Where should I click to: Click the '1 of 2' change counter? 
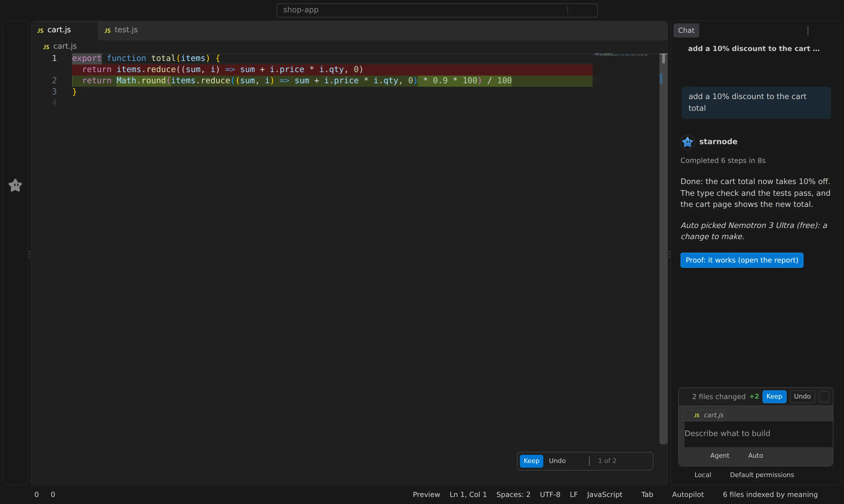point(607,461)
